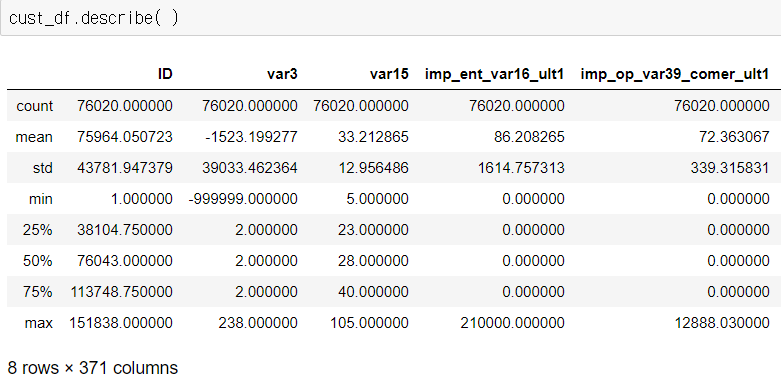Click var15 50% value 28.000000
Image resolution: width=781 pixels, height=385 pixels.
point(374,261)
